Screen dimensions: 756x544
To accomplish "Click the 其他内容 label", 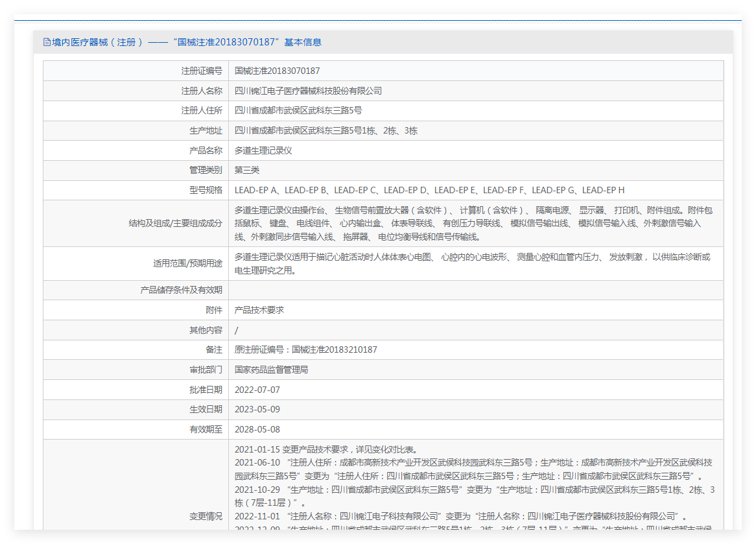I will (206, 330).
